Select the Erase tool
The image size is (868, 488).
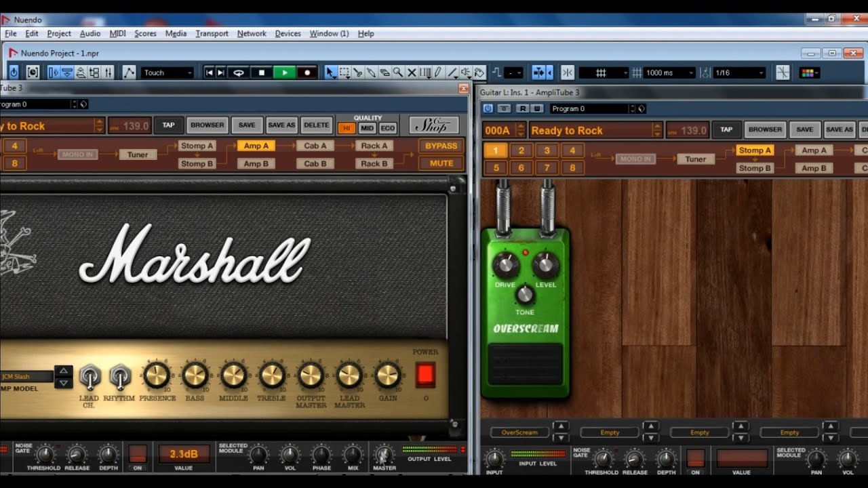(384, 73)
